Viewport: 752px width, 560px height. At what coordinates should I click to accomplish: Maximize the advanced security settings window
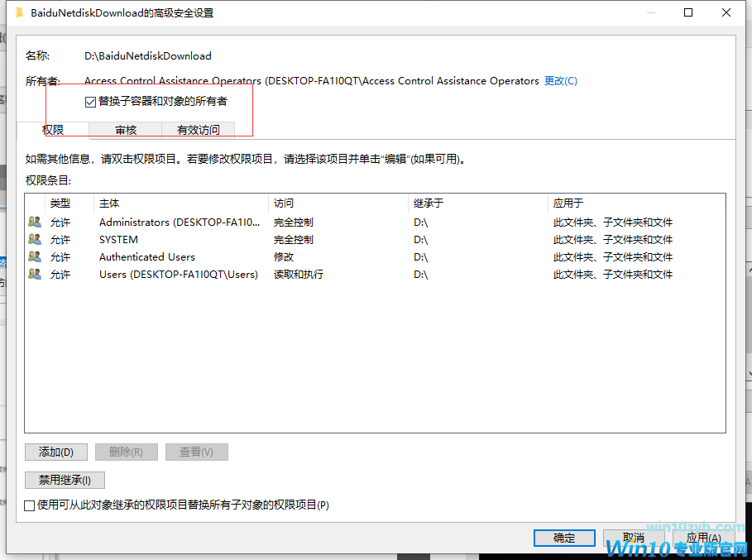688,13
